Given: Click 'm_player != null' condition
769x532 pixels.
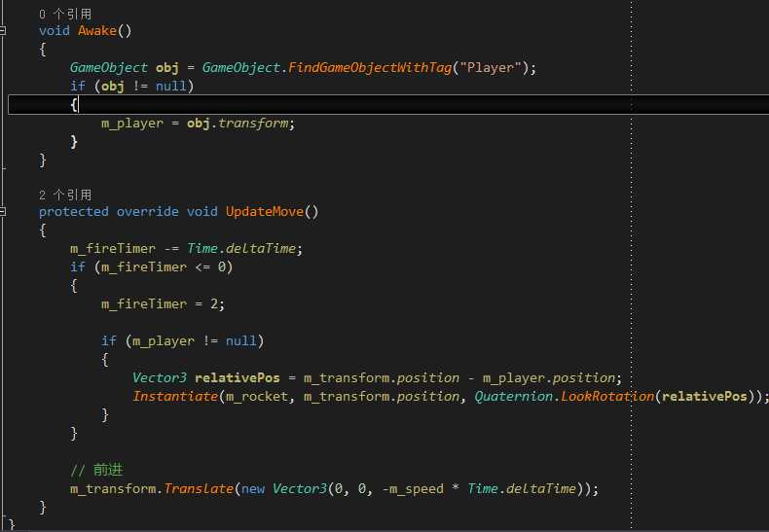Looking at the screenshot, I should [195, 341].
